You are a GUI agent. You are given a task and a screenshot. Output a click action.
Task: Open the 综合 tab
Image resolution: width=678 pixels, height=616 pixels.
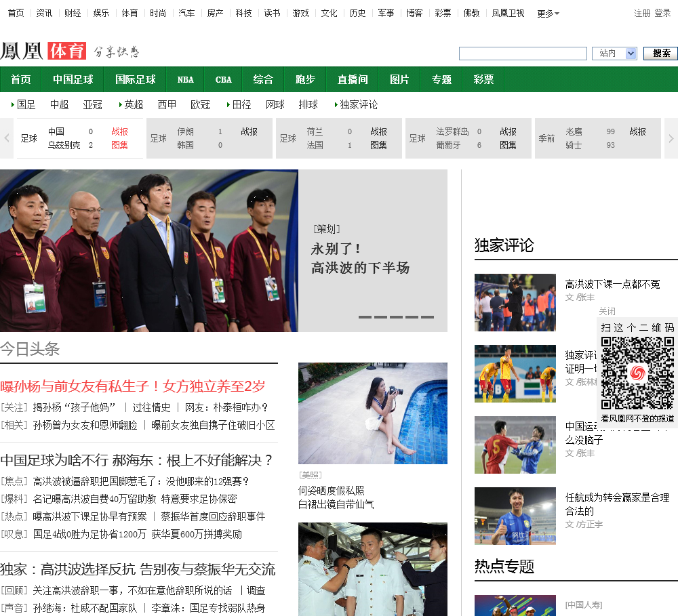click(x=263, y=79)
